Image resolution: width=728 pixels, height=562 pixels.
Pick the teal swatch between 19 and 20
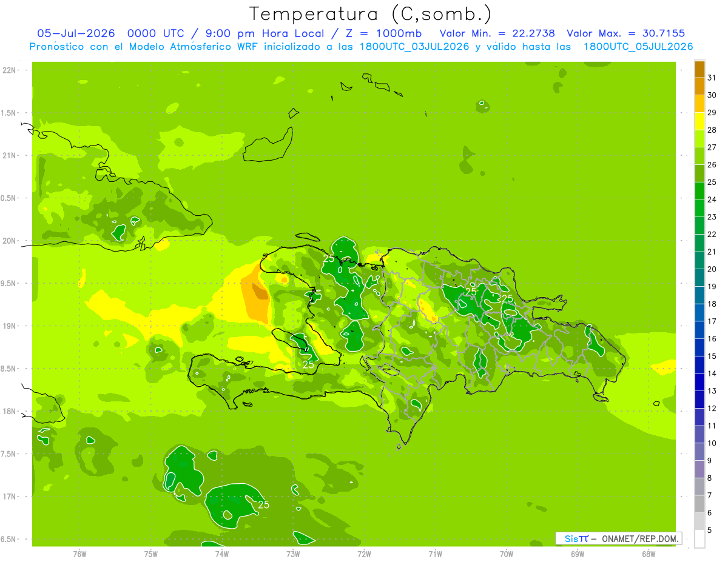click(699, 278)
